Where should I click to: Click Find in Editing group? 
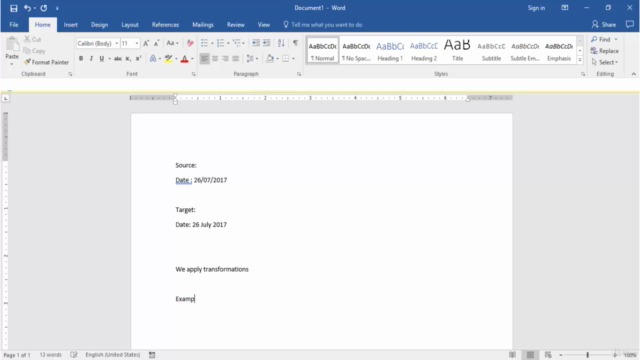click(x=601, y=39)
